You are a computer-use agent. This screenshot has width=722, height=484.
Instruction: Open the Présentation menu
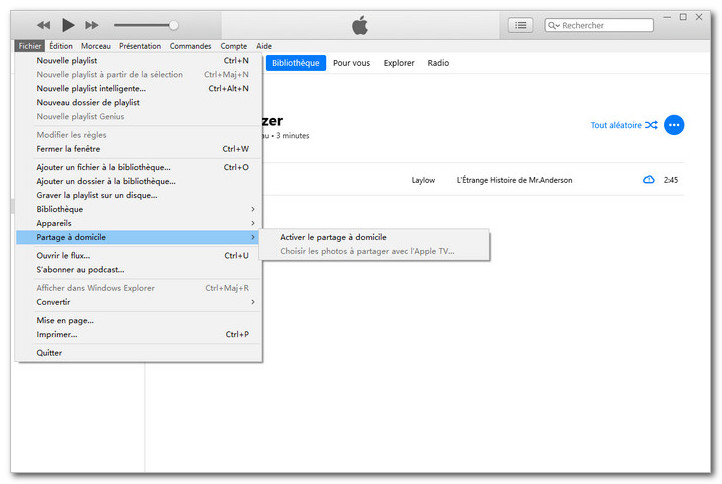[140, 46]
